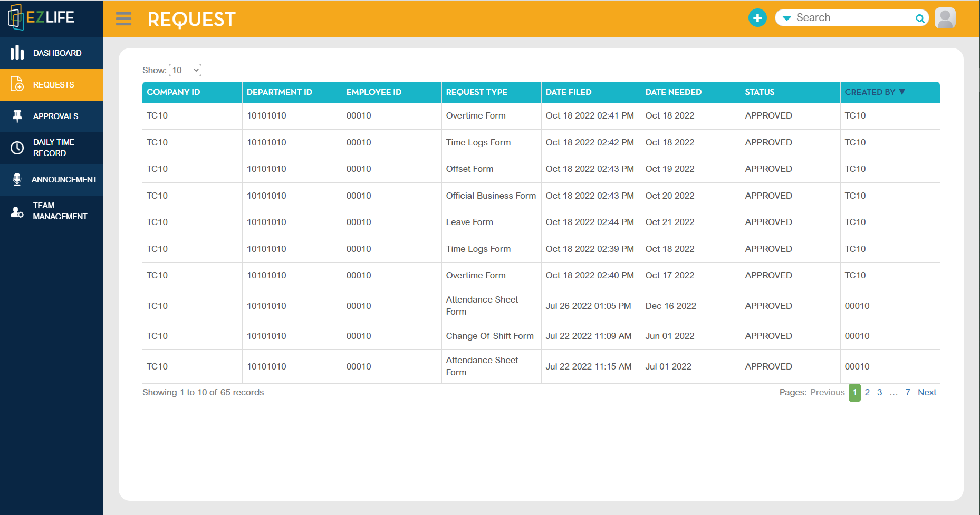
Task: Click the add new request plus icon
Action: point(757,18)
